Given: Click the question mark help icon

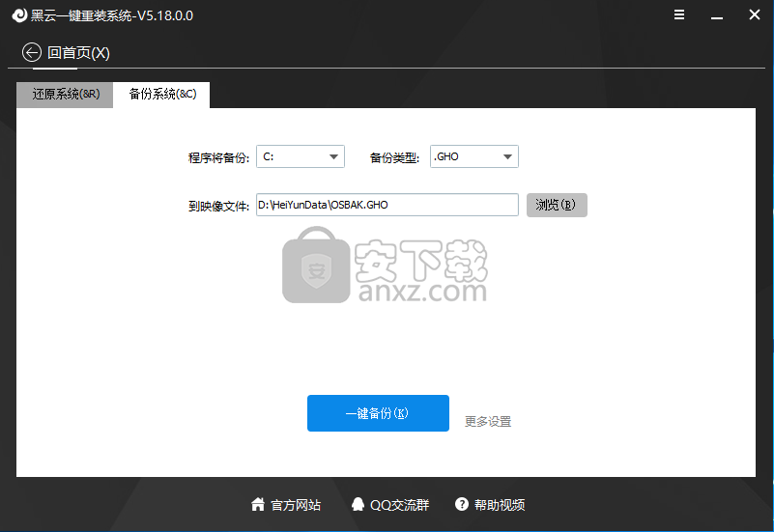Looking at the screenshot, I should pyautogui.click(x=462, y=504).
